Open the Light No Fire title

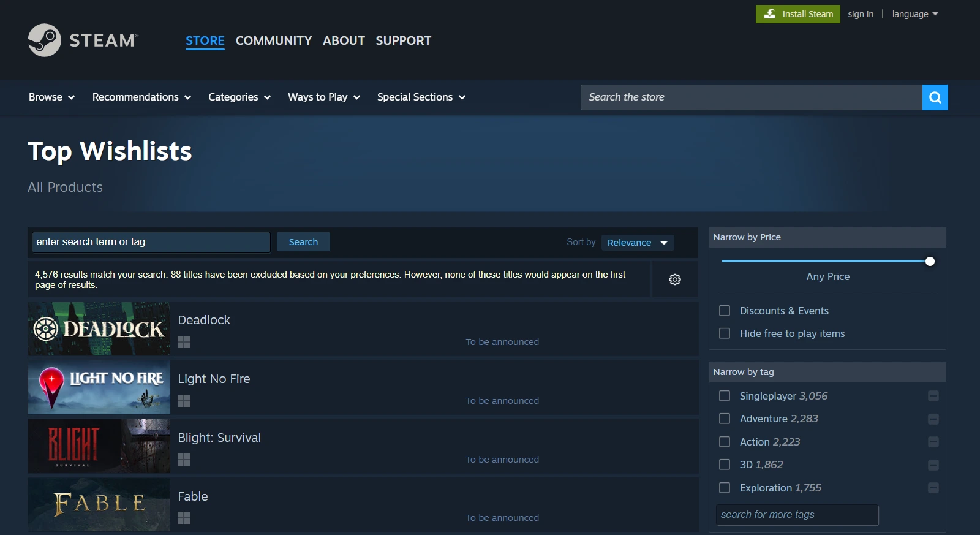pos(214,379)
